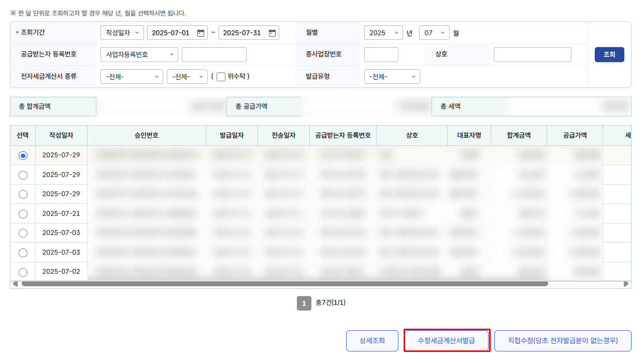Click the 상호 input field

[x=533, y=54]
